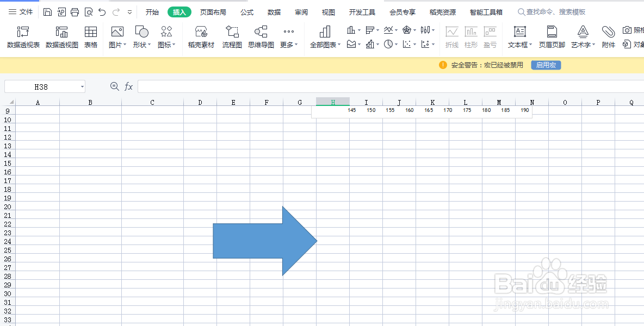Click the 启用宏 enable macros button
The height and width of the screenshot is (326, 644).
(x=546, y=64)
